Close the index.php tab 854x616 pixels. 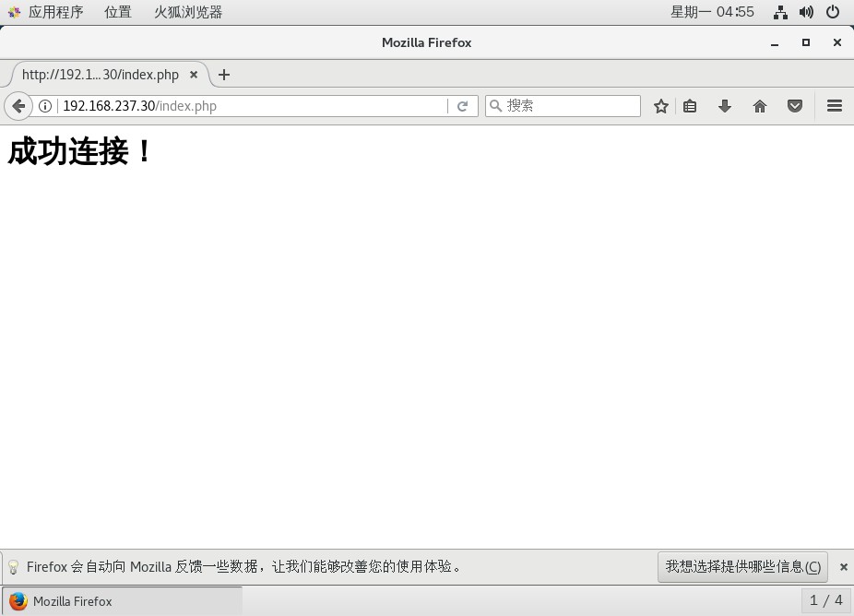tap(194, 75)
